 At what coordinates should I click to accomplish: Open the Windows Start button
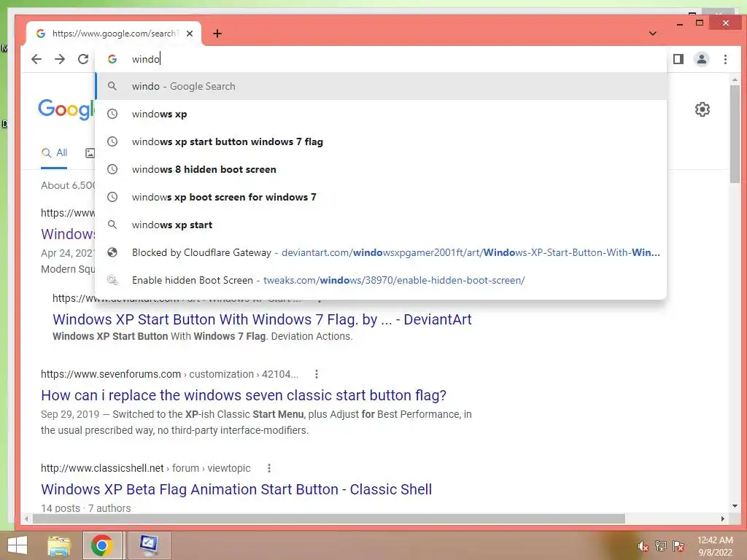pyautogui.click(x=18, y=545)
